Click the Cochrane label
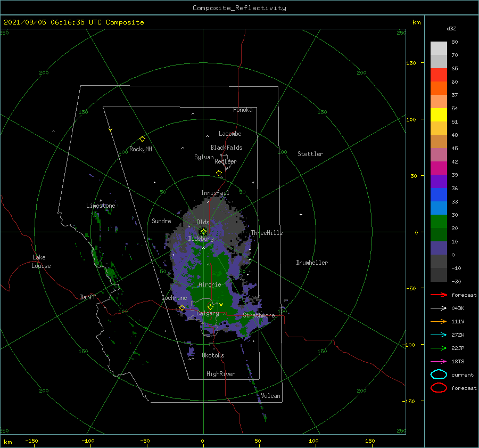The width and height of the screenshot is (479, 448). click(174, 298)
